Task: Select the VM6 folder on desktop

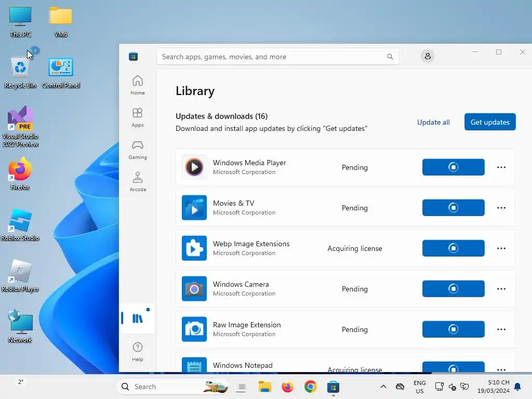Action: point(61,22)
